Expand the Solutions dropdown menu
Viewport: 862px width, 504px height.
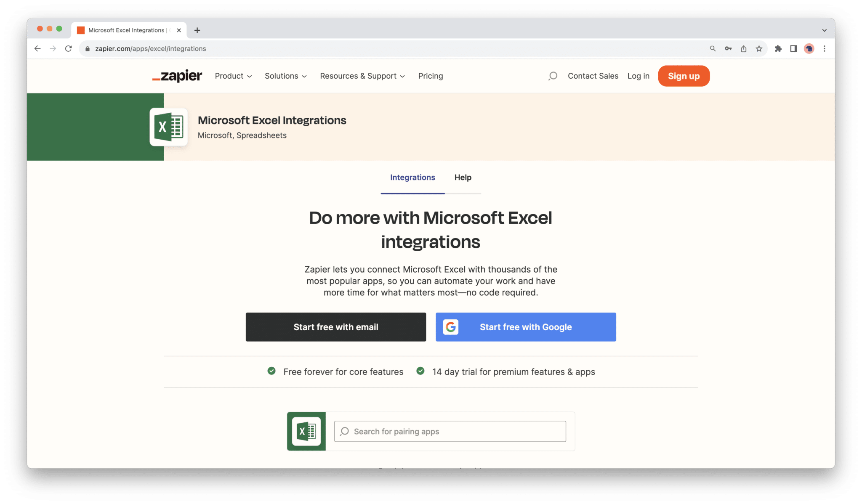click(x=285, y=76)
